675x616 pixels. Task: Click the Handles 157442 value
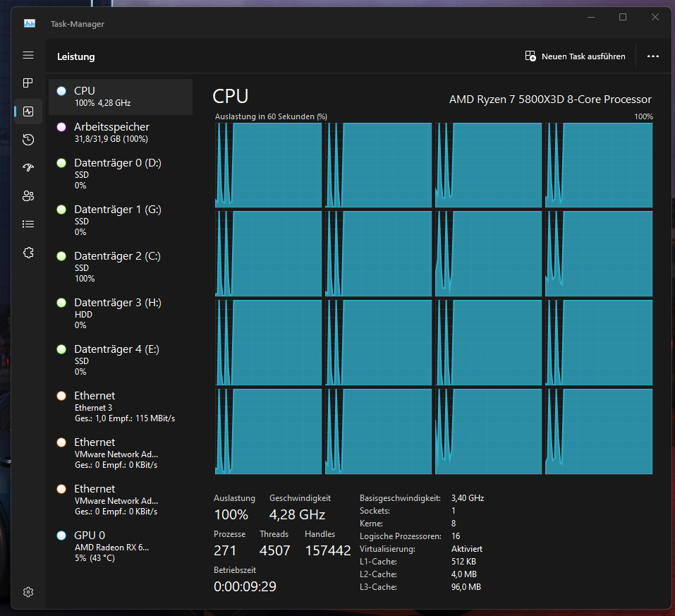328,550
